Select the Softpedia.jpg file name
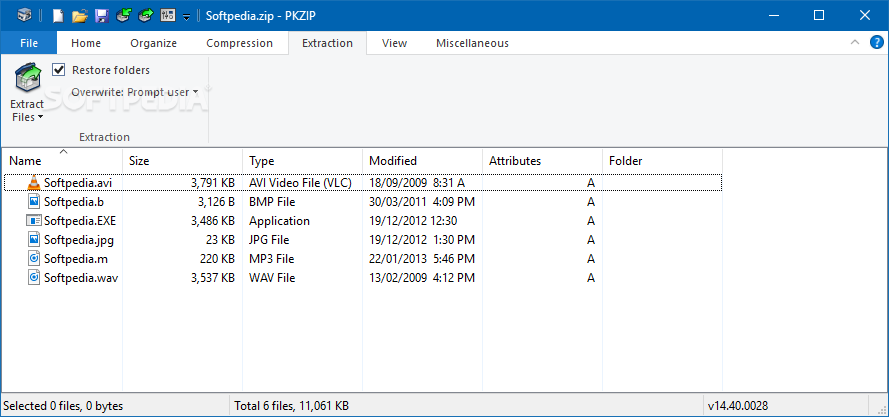Viewport: 889px width, 417px height. pos(79,240)
